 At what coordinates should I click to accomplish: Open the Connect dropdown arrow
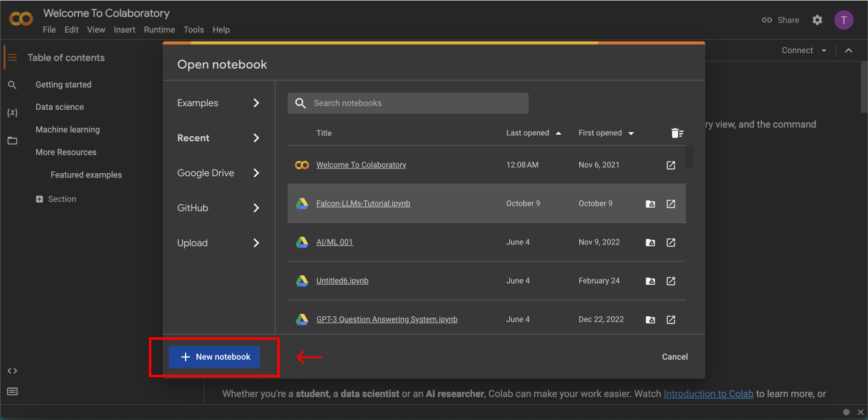point(824,51)
